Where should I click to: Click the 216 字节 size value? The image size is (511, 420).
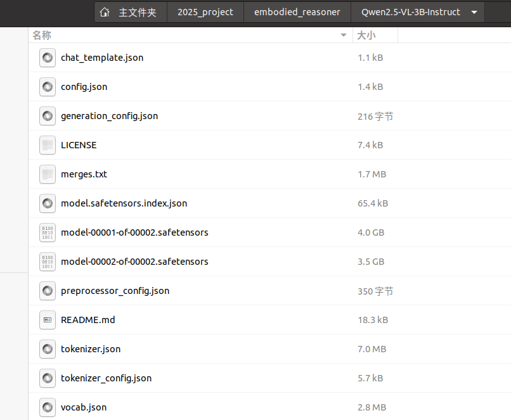coord(375,116)
